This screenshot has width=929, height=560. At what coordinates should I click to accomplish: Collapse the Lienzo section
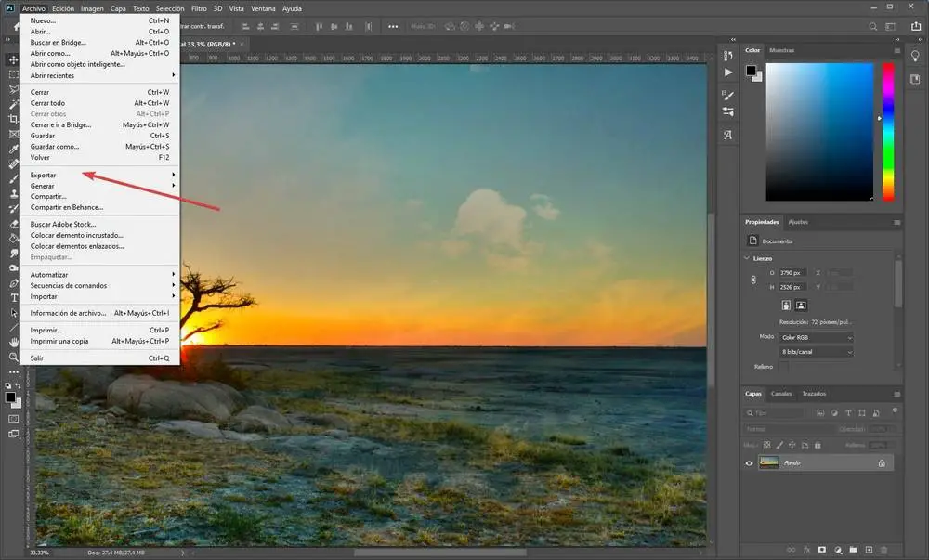pyautogui.click(x=748, y=258)
